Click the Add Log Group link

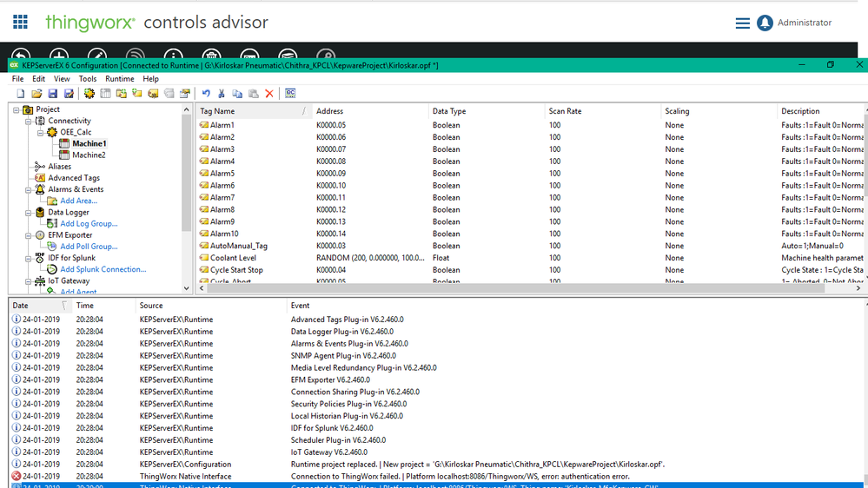[x=89, y=223]
